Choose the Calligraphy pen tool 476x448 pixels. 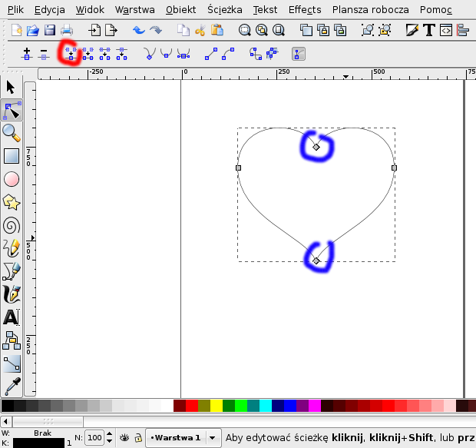click(12, 294)
